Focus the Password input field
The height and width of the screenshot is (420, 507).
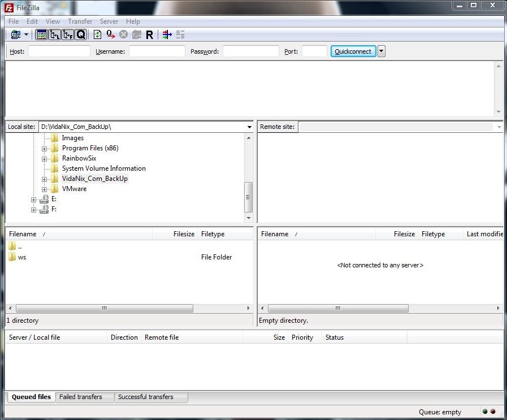(250, 51)
